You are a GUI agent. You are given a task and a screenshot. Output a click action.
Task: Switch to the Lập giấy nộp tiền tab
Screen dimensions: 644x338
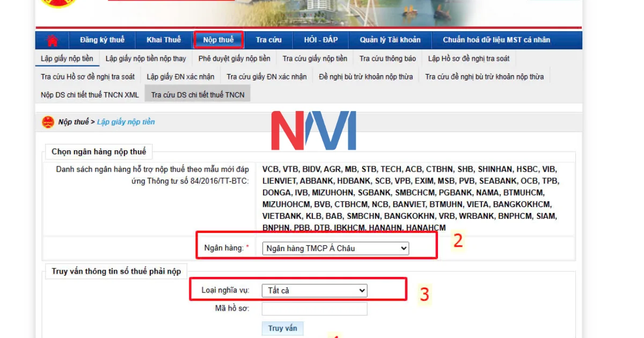point(66,58)
